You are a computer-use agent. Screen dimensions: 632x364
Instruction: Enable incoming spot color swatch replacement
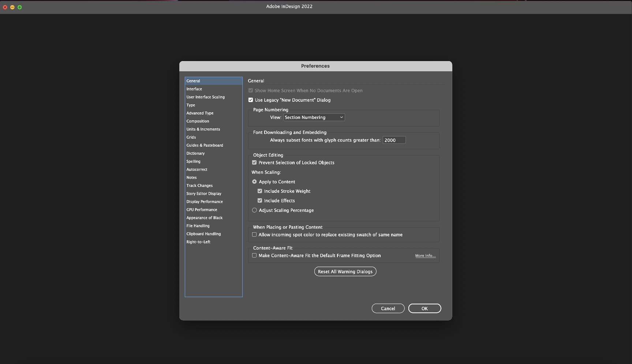(254, 234)
